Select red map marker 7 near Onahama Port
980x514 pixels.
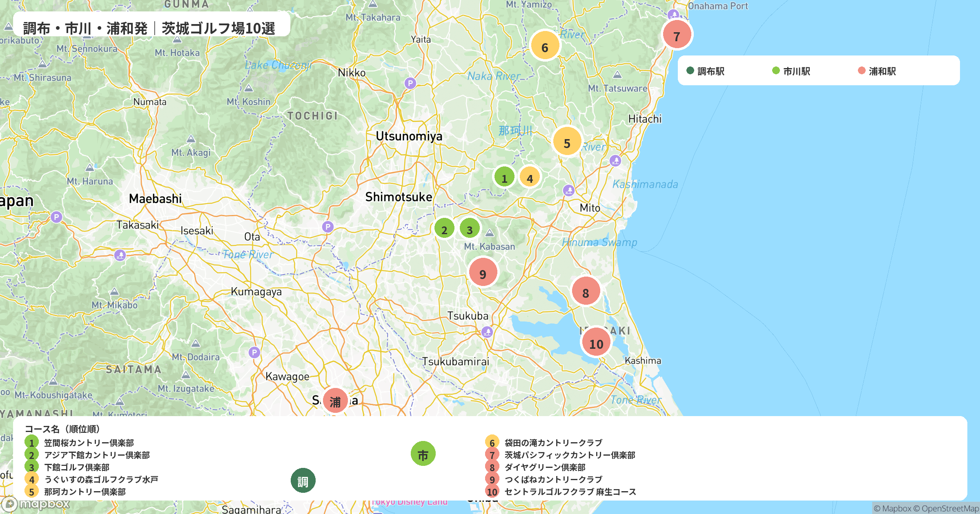click(x=677, y=34)
